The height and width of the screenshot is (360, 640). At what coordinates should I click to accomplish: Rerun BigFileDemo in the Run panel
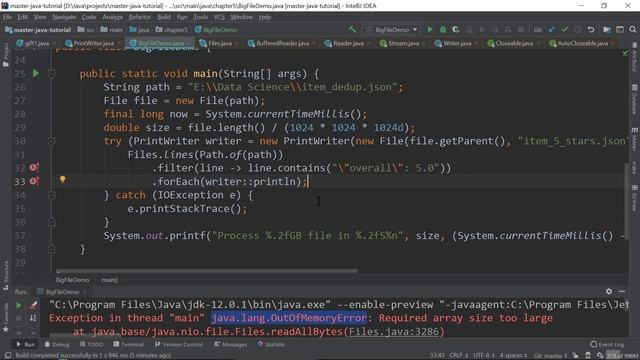click(18, 305)
